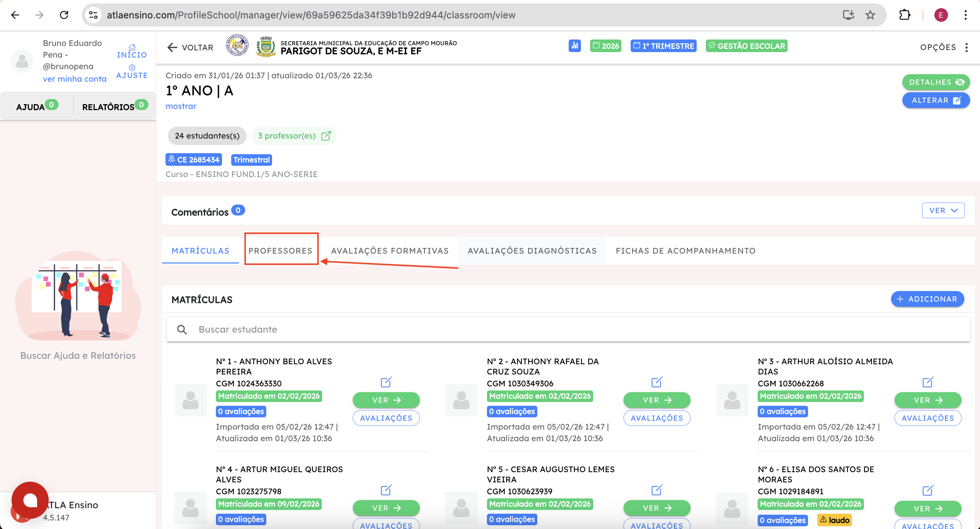Open the GESTÃO ESCOLAR profile selector

pyautogui.click(x=746, y=46)
